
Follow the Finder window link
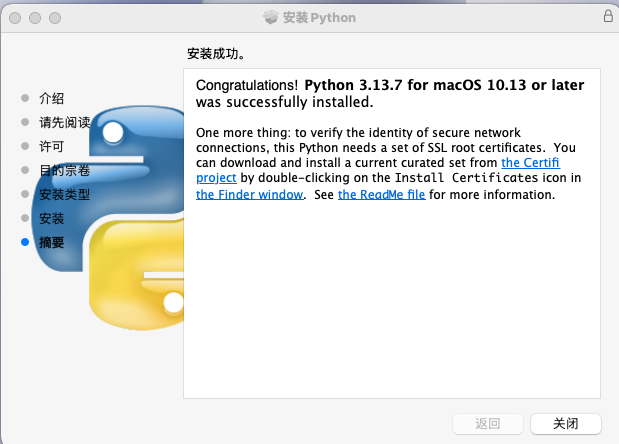pyautogui.click(x=249, y=194)
